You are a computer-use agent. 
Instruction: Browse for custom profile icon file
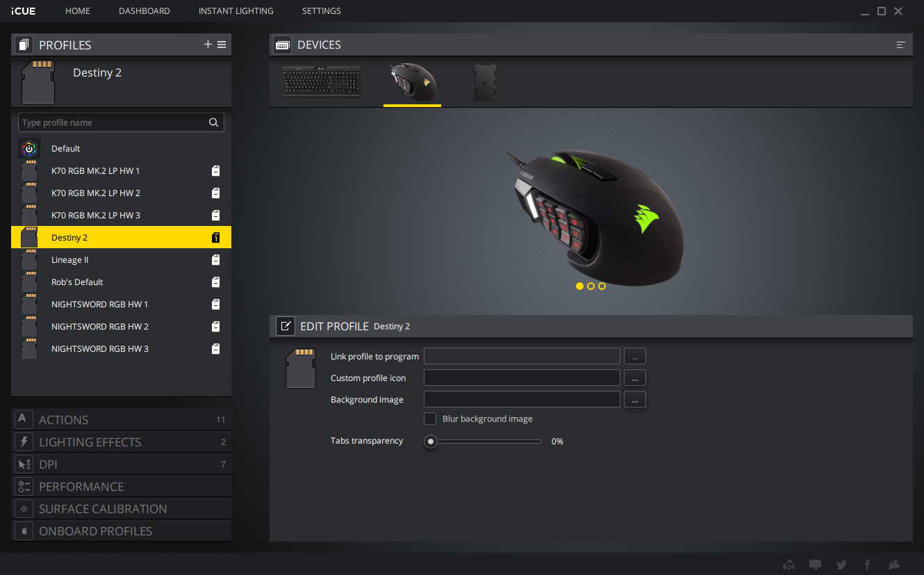(x=635, y=378)
